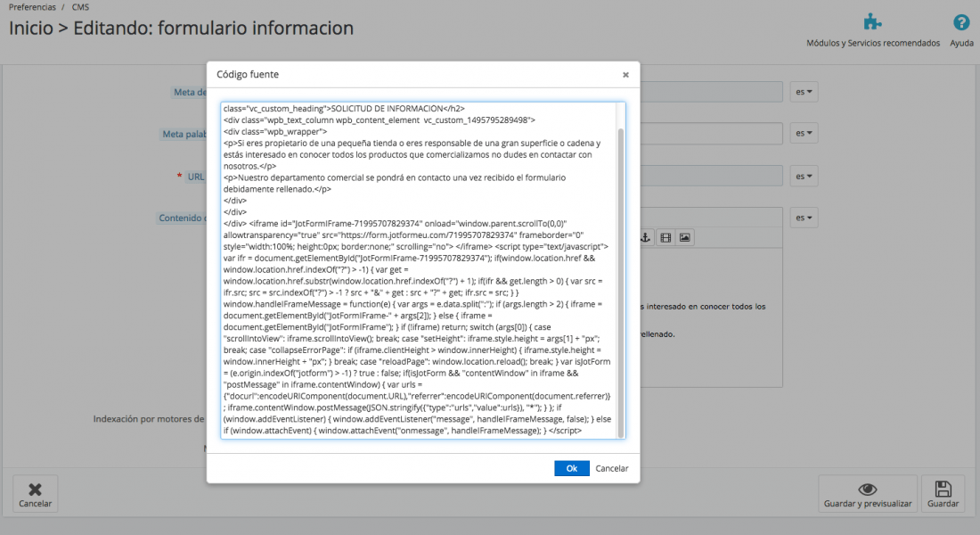Go to Preferencias in the breadcrumb

point(32,7)
